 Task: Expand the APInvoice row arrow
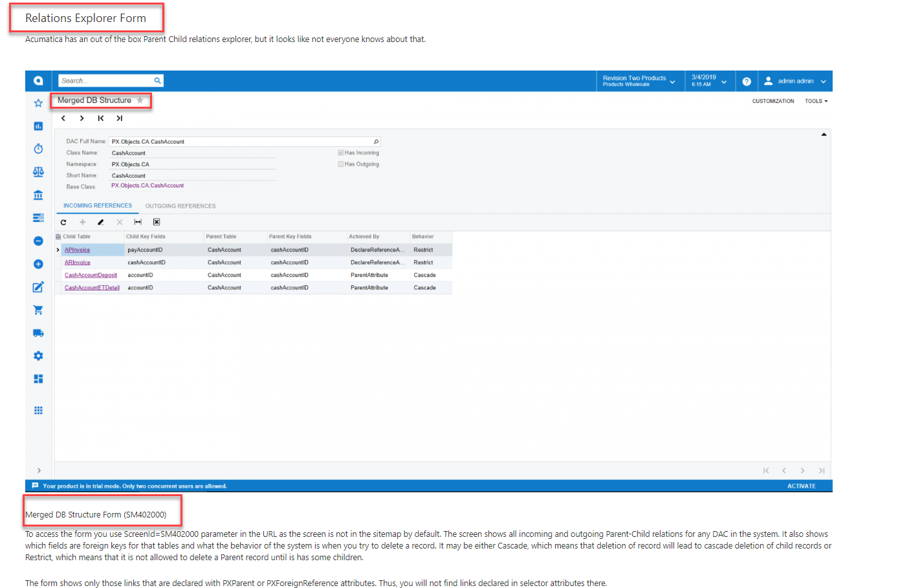tap(58, 250)
